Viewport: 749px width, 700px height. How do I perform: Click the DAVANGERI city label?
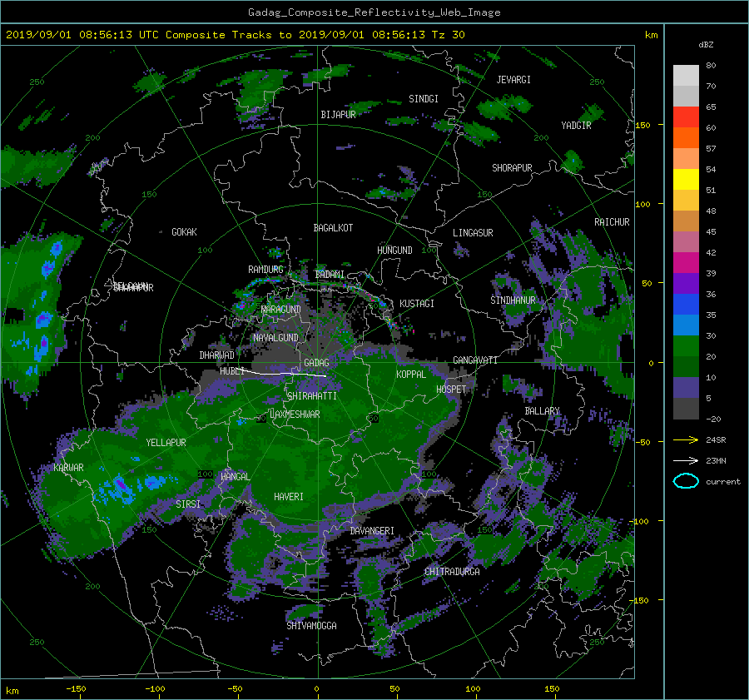pyautogui.click(x=372, y=531)
